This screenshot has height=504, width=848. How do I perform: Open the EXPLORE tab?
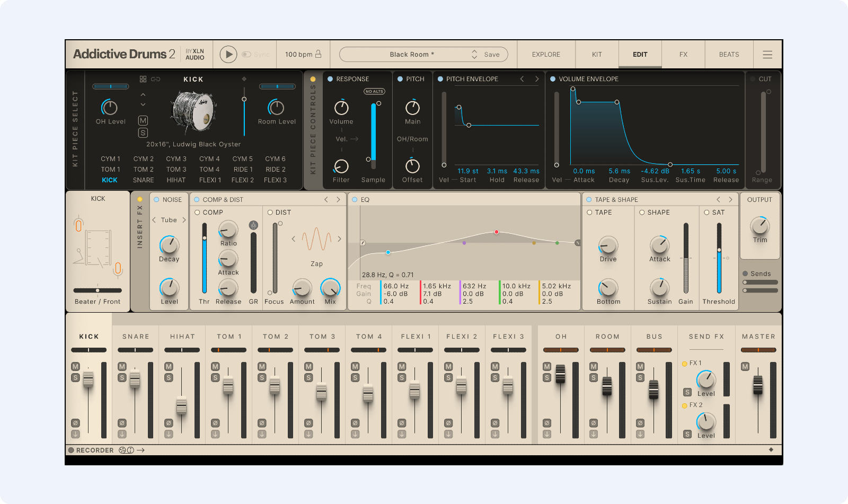pos(546,55)
